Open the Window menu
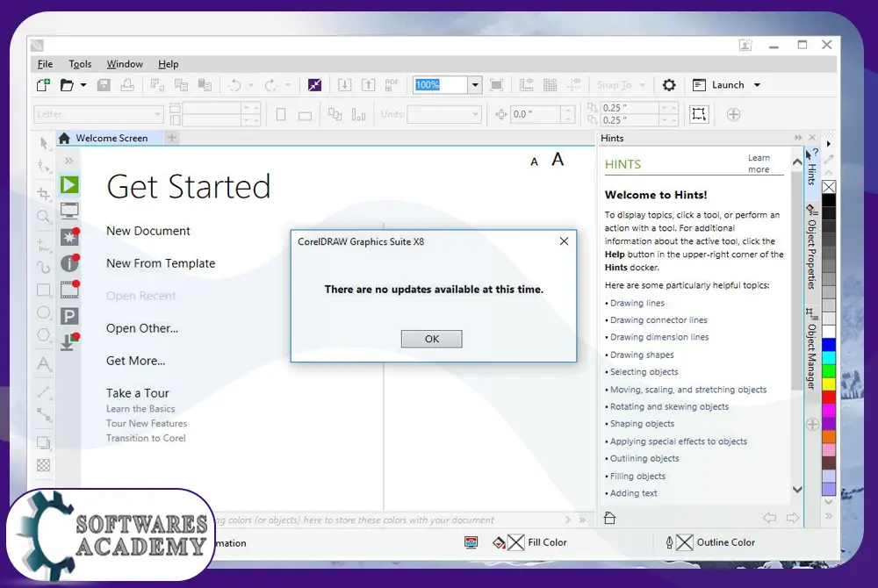The height and width of the screenshot is (588, 878). point(125,64)
